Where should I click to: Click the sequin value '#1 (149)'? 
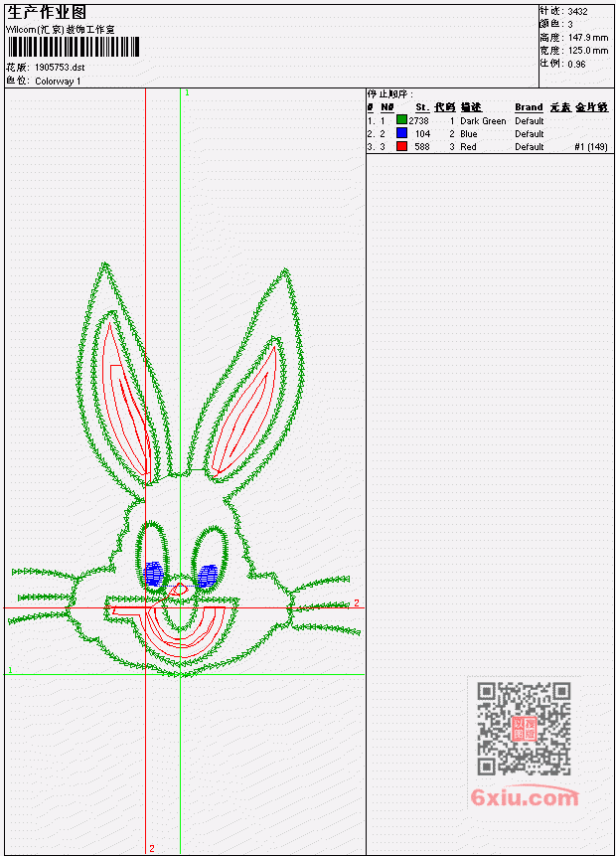point(591,147)
